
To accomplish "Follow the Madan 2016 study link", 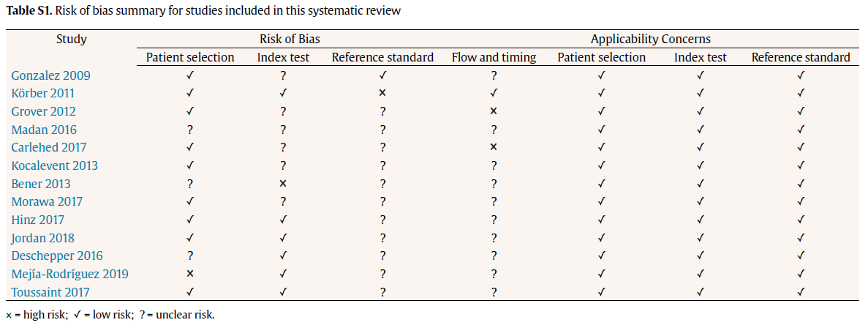I will pos(44,130).
